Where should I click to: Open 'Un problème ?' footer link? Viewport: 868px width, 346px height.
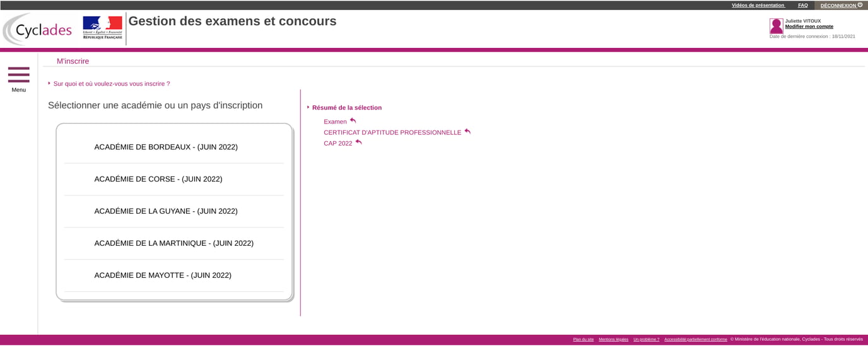(x=646, y=340)
